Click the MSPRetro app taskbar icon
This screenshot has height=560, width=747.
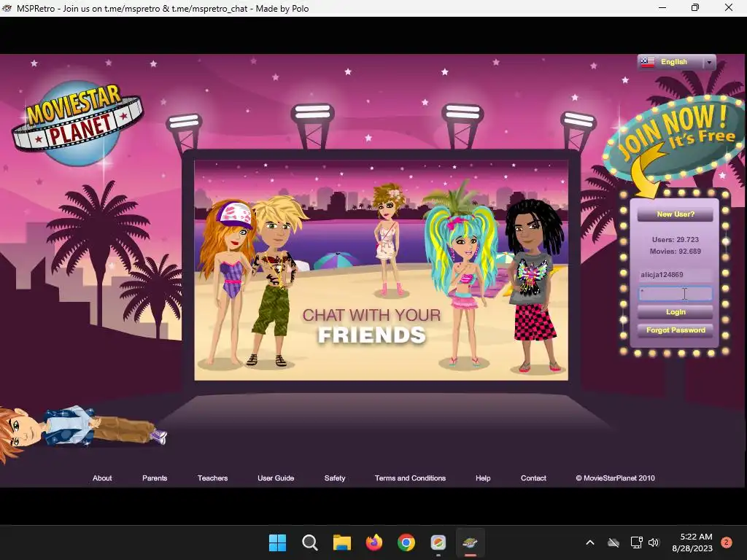[471, 542]
